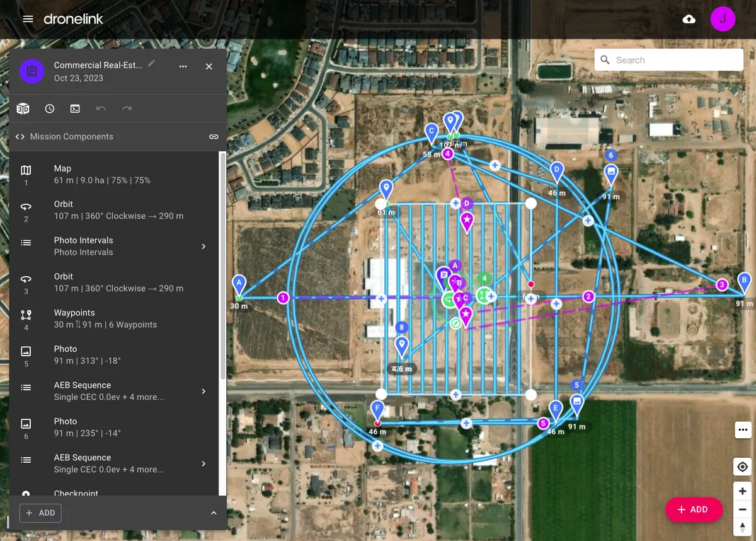Select marker 8 on the map
This screenshot has height=541, width=756.
[401, 346]
